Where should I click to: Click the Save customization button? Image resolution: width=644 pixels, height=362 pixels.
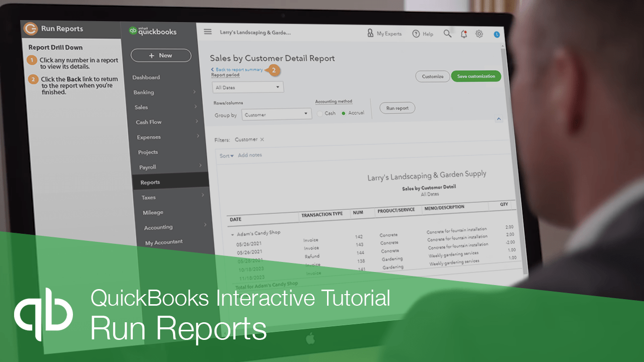476,76
